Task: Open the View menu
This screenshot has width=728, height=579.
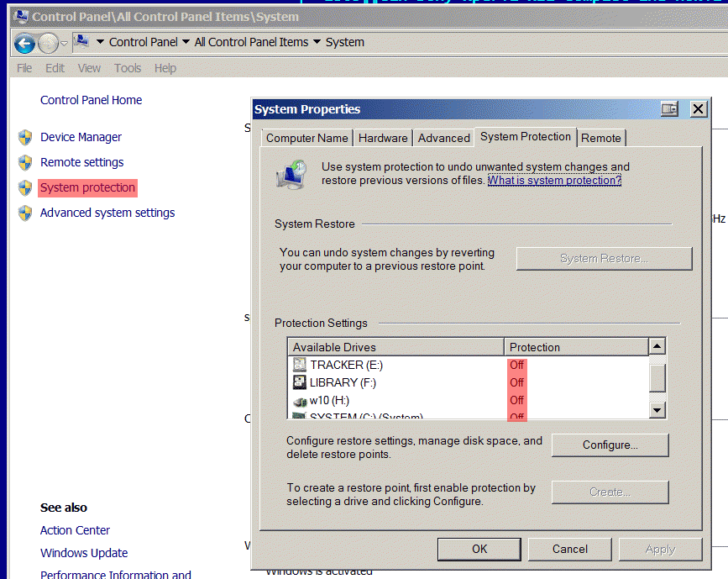Action: (x=89, y=68)
